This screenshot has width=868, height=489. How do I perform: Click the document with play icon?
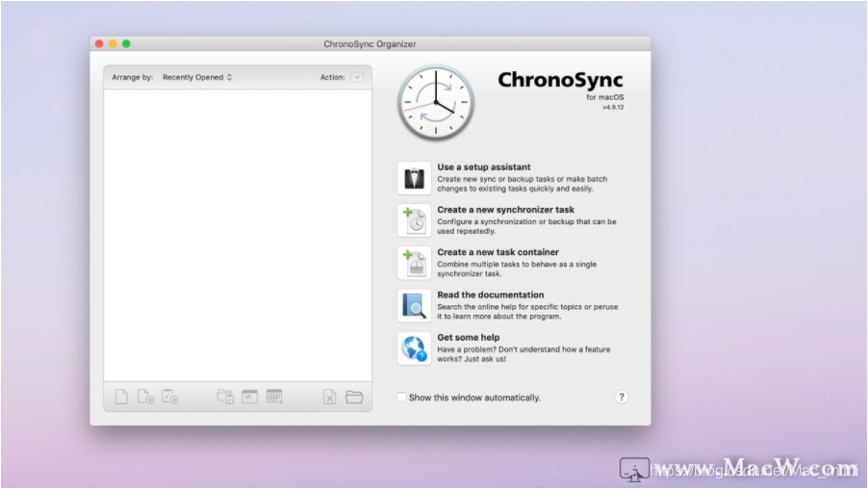[145, 397]
